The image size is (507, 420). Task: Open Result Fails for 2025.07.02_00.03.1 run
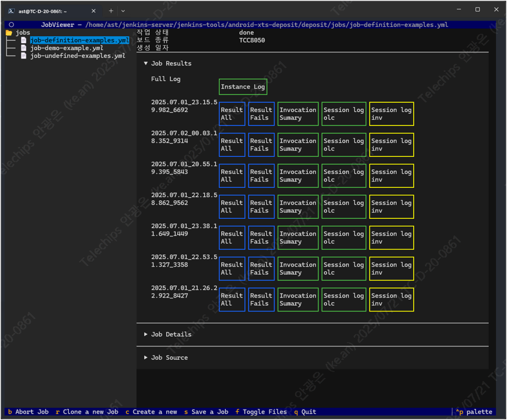coord(261,145)
